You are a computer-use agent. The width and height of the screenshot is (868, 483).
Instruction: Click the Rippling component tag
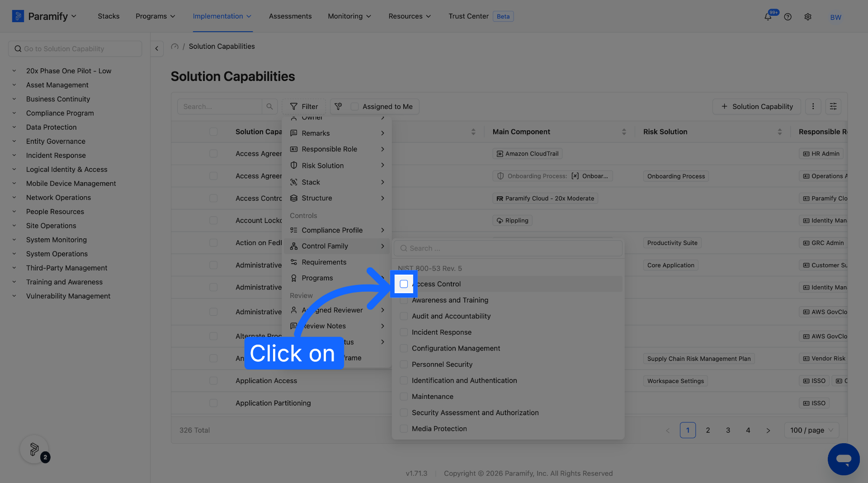(x=512, y=221)
